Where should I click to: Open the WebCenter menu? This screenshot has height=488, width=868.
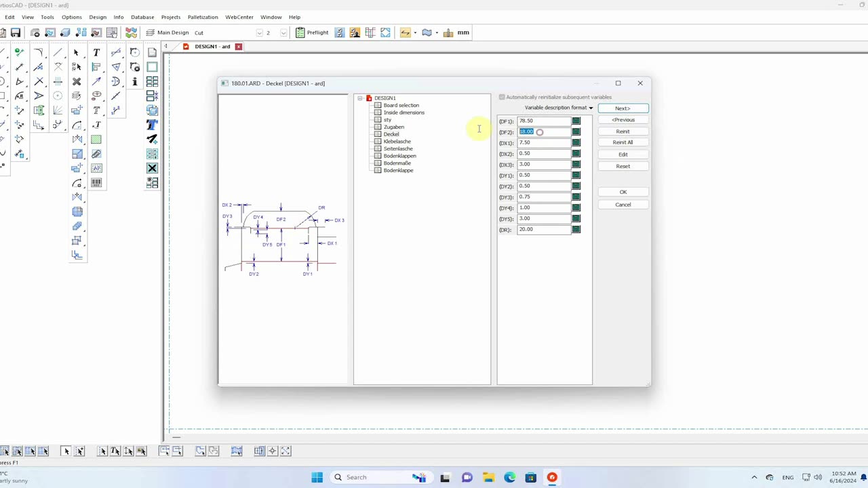click(239, 17)
